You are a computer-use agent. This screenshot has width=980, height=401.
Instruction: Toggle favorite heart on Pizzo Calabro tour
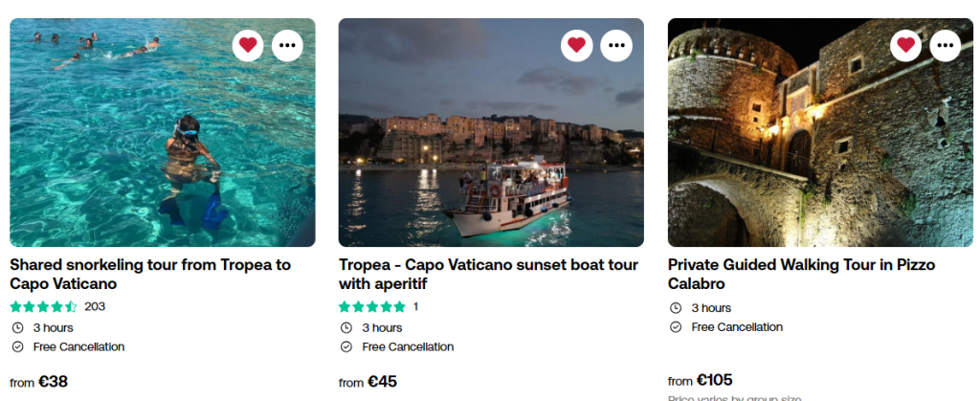coord(905,45)
